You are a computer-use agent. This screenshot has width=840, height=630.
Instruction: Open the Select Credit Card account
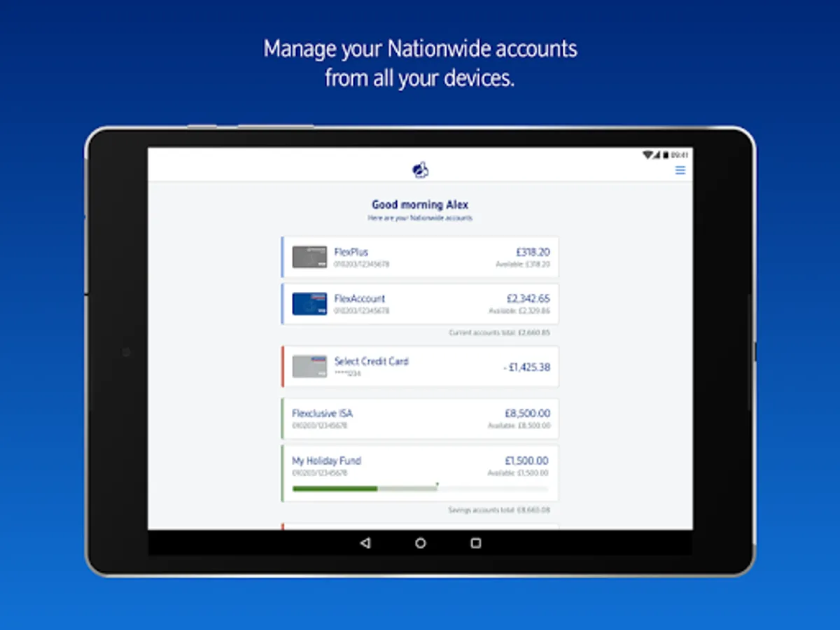click(420, 366)
